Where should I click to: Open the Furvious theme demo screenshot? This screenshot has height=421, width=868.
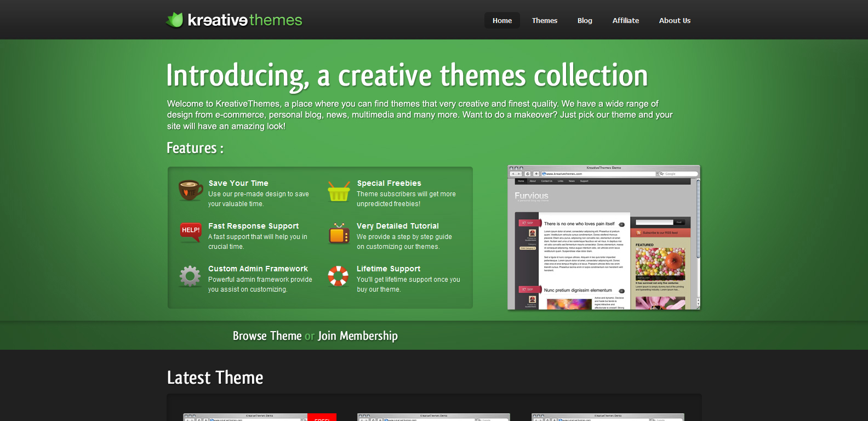coord(604,237)
